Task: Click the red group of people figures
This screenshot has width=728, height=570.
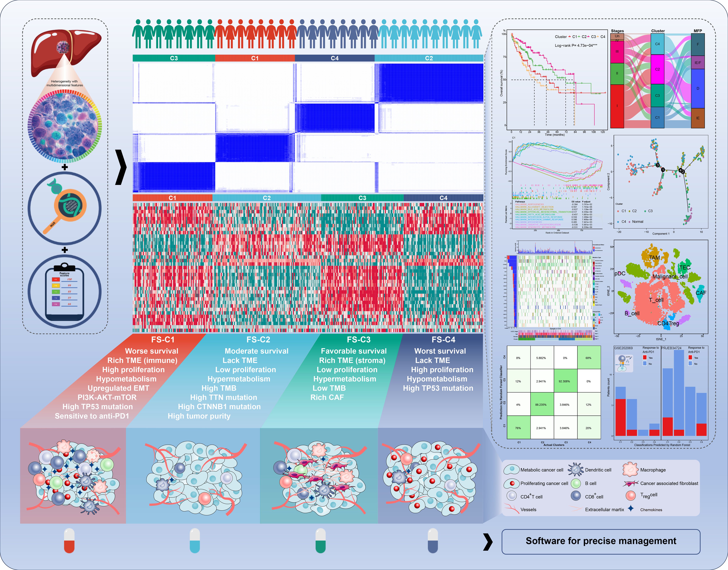Action: click(255, 34)
